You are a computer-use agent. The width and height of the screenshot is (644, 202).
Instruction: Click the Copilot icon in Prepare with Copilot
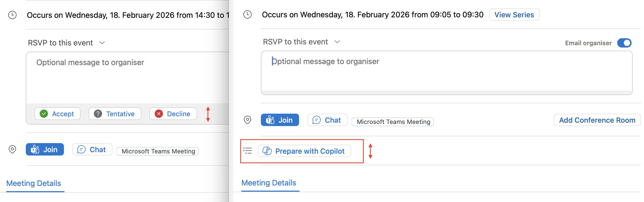[267, 151]
